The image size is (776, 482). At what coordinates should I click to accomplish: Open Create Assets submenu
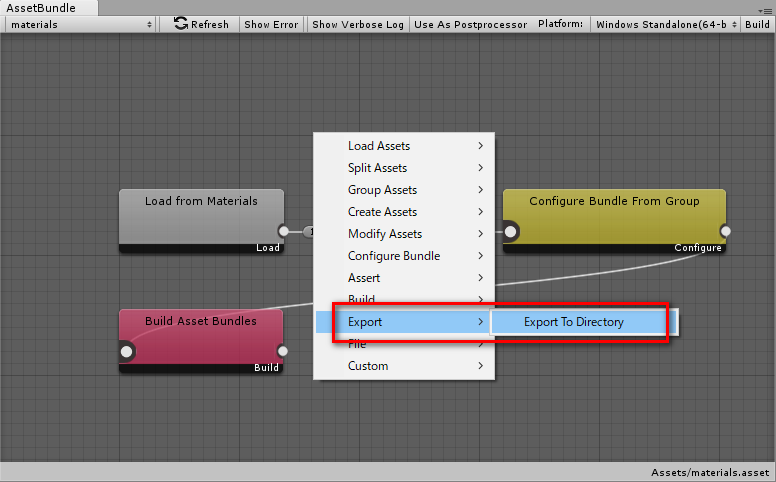coord(404,212)
